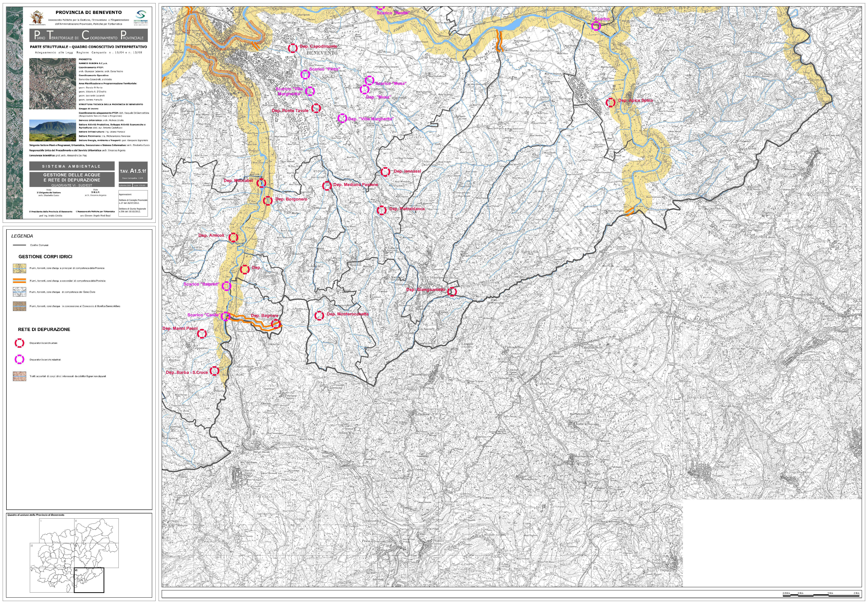Click the "SISTEMA AMBIENTALE" banner

(72, 166)
